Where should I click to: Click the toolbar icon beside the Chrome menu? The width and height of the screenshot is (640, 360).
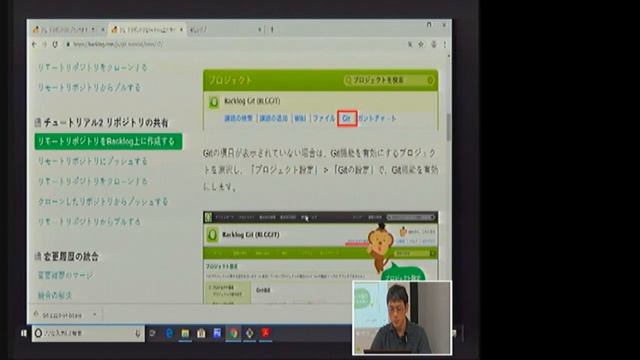(433, 44)
